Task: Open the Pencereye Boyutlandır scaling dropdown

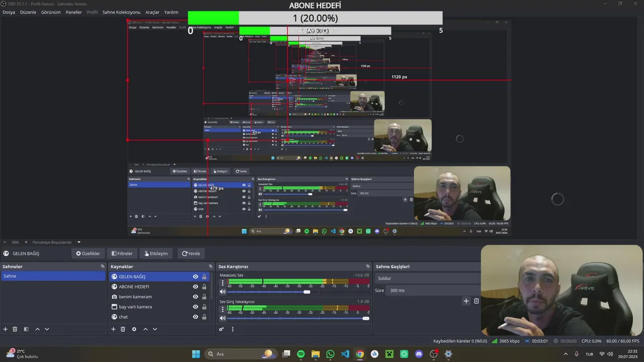Action: click(56, 242)
